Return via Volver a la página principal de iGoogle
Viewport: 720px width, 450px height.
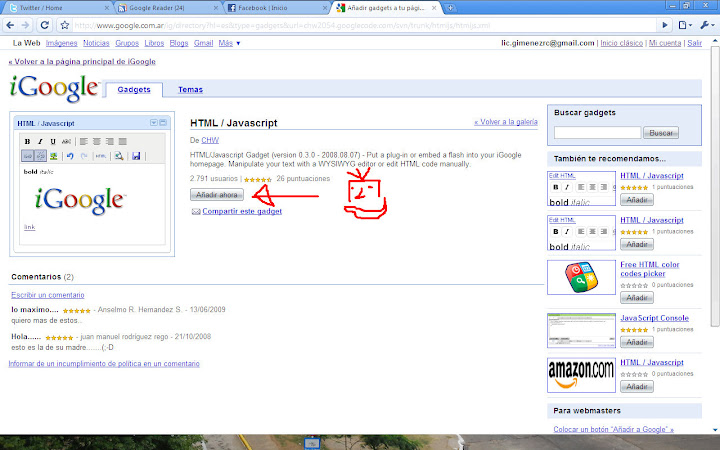coord(82,62)
